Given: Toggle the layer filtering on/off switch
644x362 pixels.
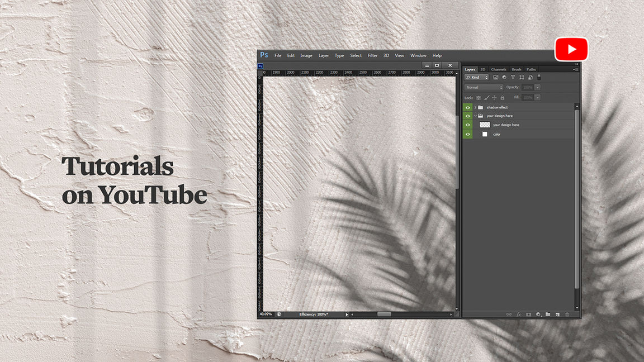Looking at the screenshot, I should [x=539, y=77].
